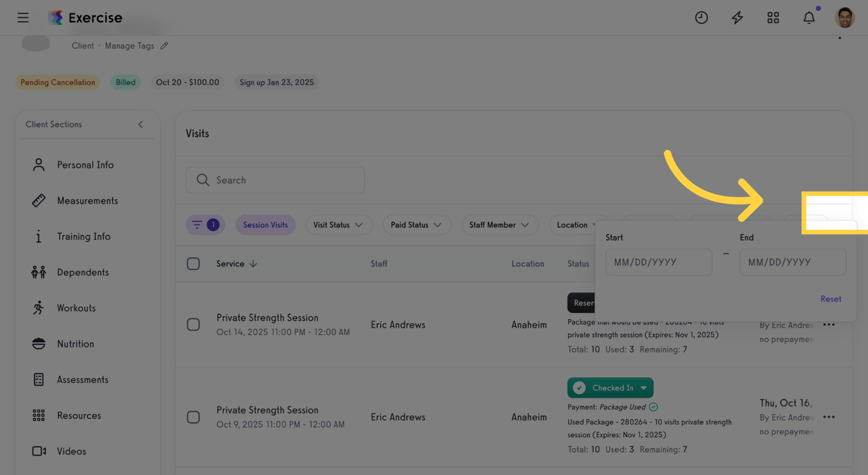Open the navigation hamburger menu
The image size is (868, 475).
(x=23, y=17)
